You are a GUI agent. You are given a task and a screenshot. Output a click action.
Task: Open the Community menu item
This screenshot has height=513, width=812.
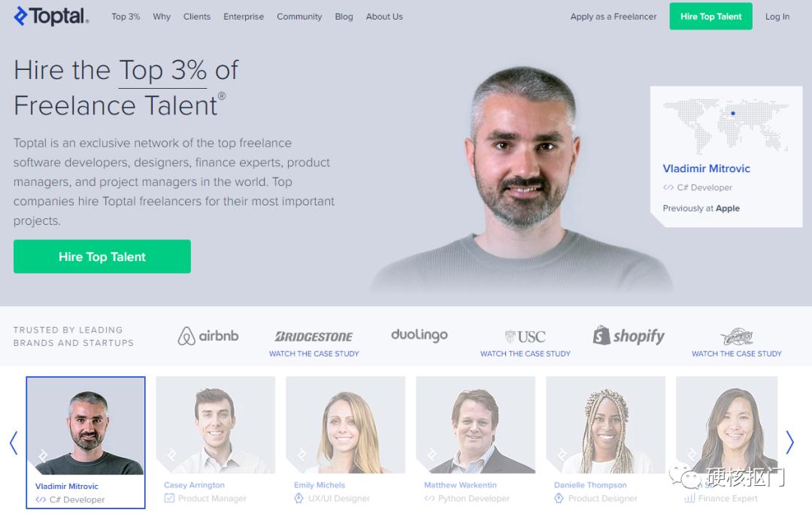pyautogui.click(x=299, y=17)
